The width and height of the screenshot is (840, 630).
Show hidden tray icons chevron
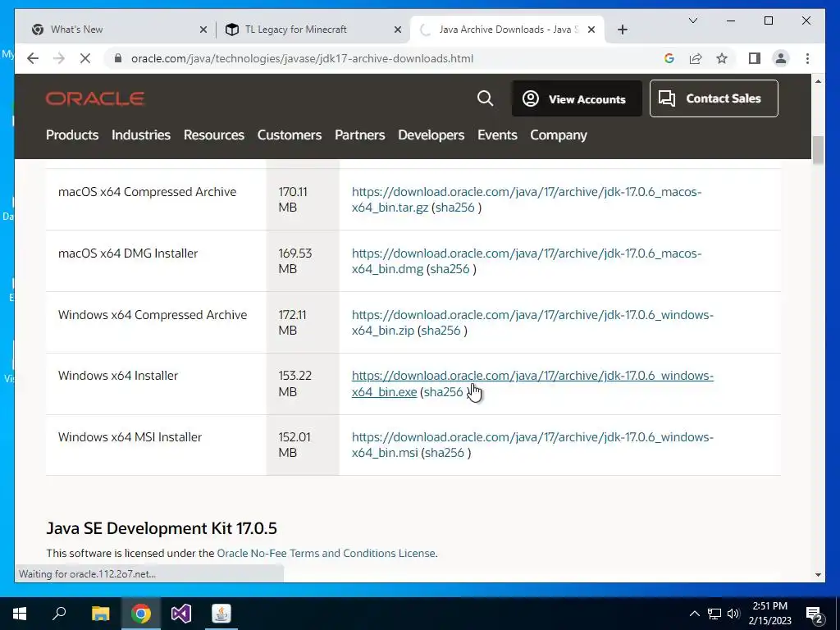click(694, 614)
